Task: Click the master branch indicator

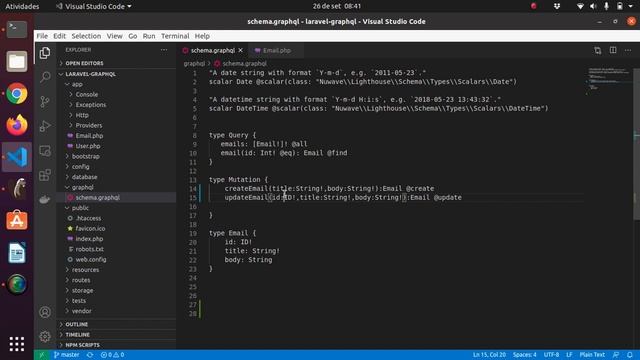Action: tap(67, 355)
